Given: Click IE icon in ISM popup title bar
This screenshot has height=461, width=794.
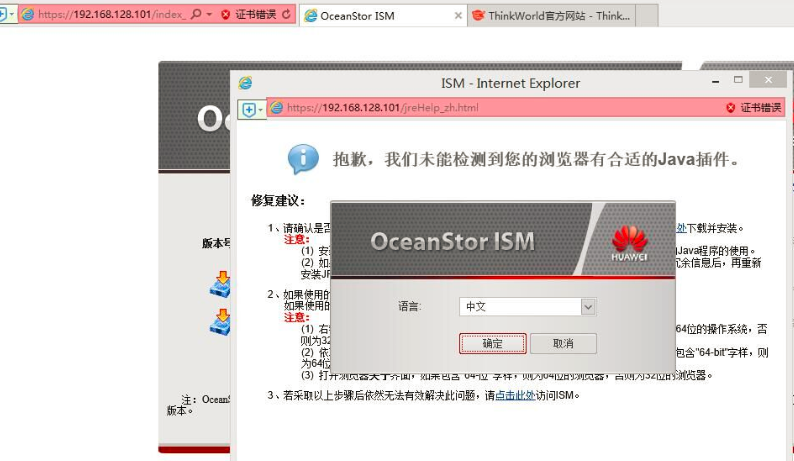Looking at the screenshot, I should coord(246,83).
